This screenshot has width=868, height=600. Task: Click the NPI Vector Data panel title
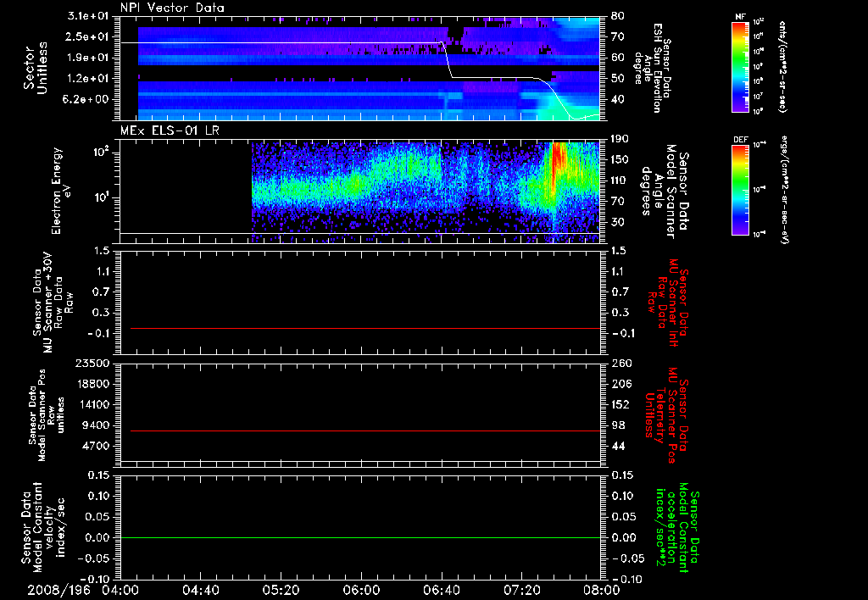[x=172, y=8]
